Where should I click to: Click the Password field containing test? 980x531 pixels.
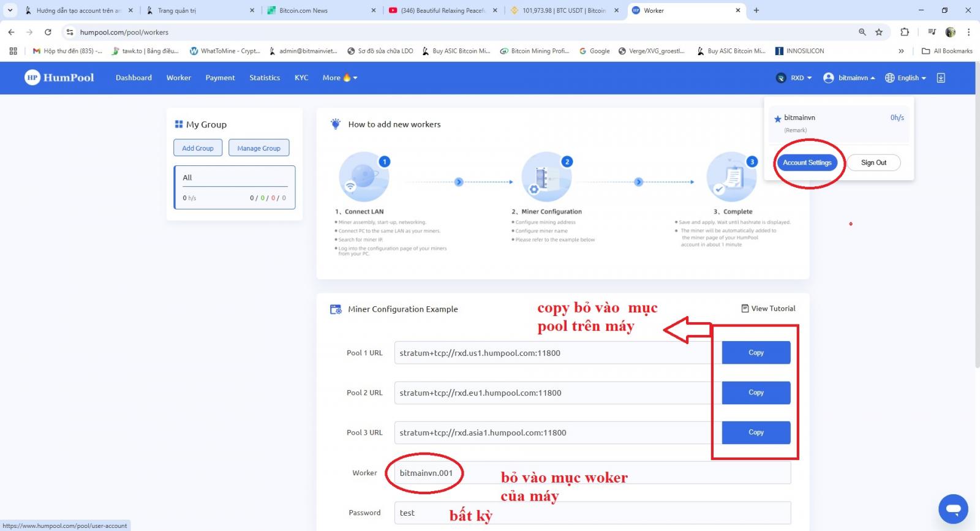pyautogui.click(x=592, y=513)
